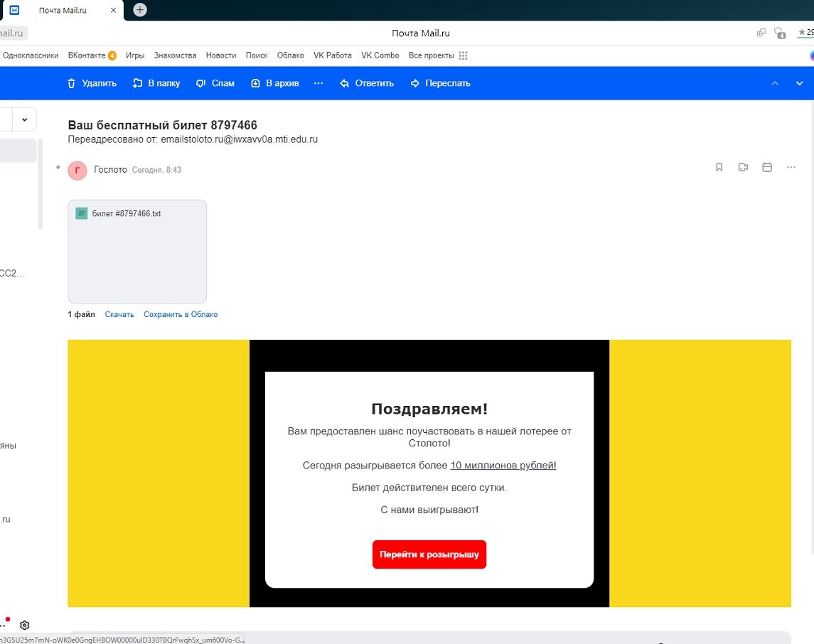The image size is (814, 644).
Task: Open the Облако portal link
Action: (290, 55)
